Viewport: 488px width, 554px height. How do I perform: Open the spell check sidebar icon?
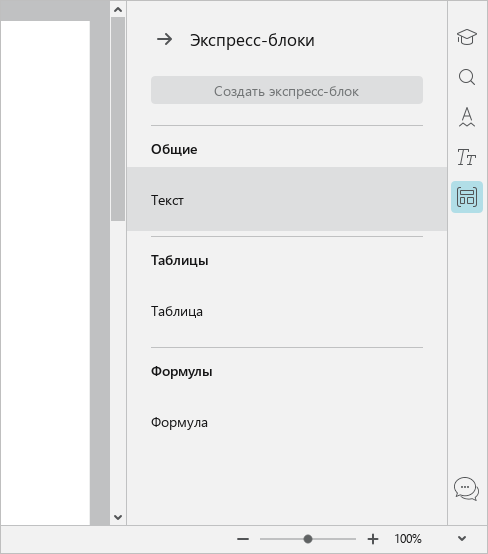(x=466, y=117)
